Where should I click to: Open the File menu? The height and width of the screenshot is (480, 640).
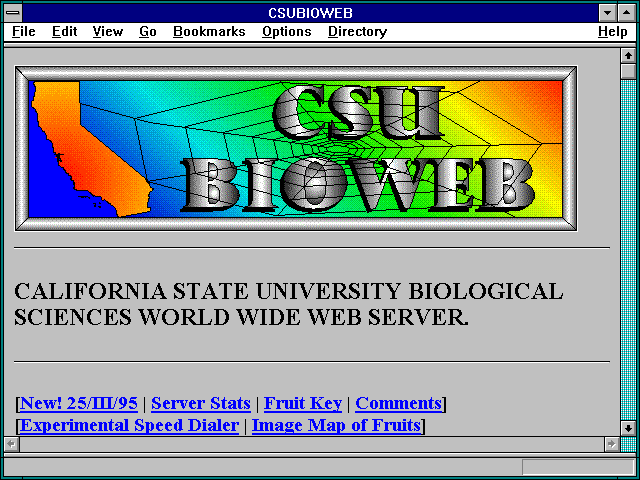(x=24, y=31)
